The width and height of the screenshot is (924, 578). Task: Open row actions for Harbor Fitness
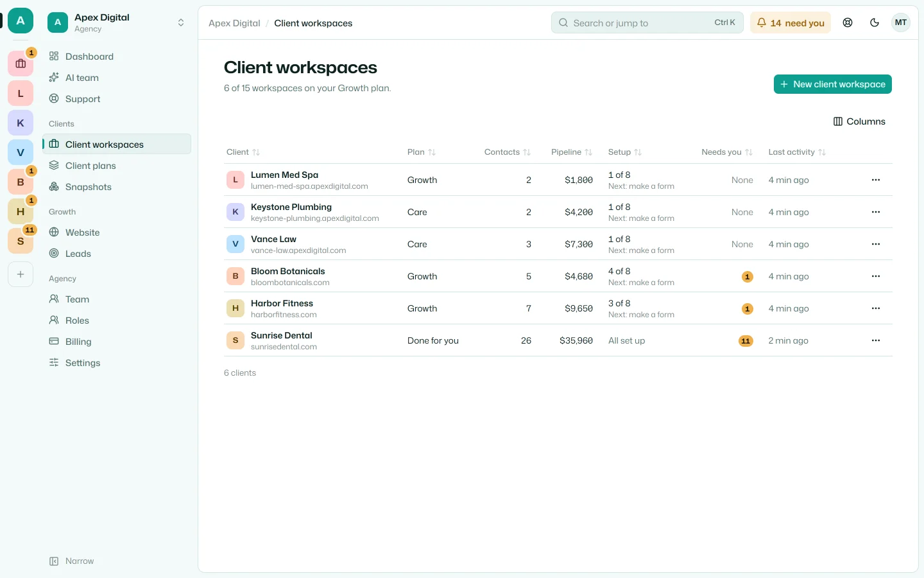(876, 308)
